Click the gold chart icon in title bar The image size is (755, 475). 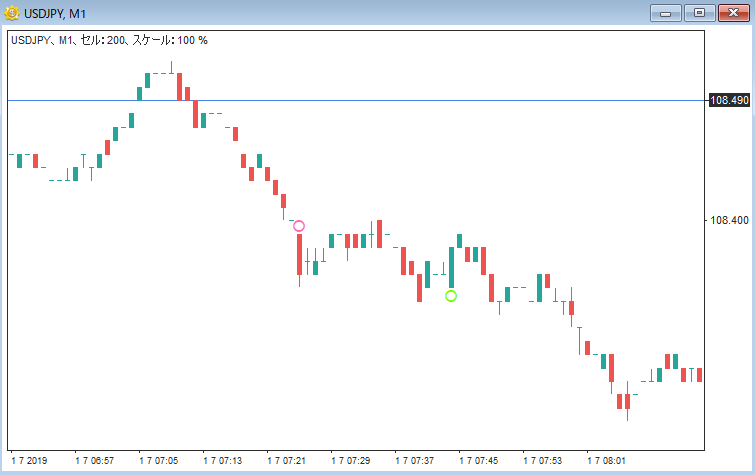14,12
